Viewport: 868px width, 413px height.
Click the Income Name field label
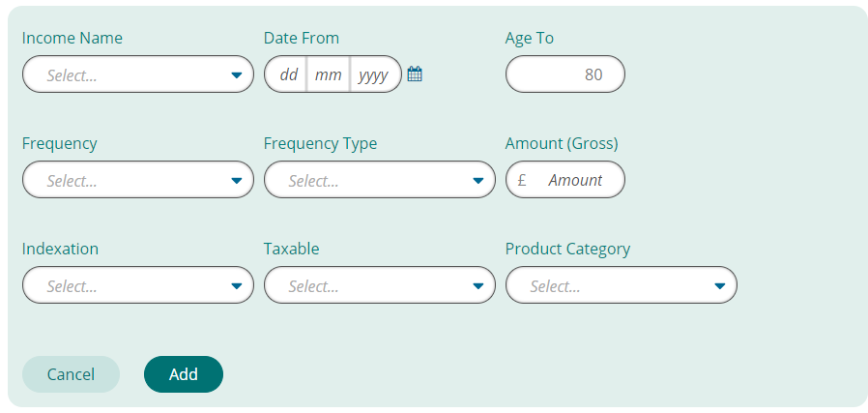tap(72, 39)
